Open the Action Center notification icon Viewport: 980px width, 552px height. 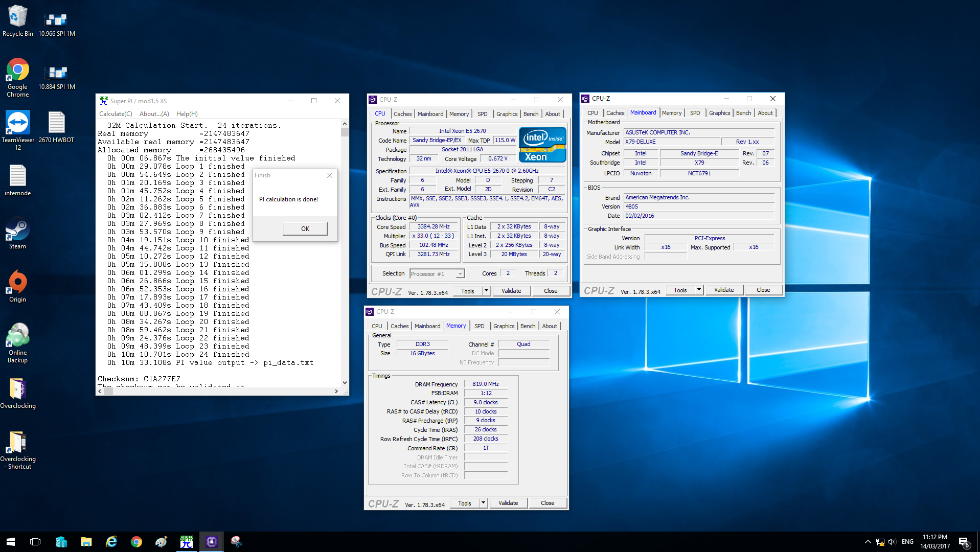pos(964,542)
